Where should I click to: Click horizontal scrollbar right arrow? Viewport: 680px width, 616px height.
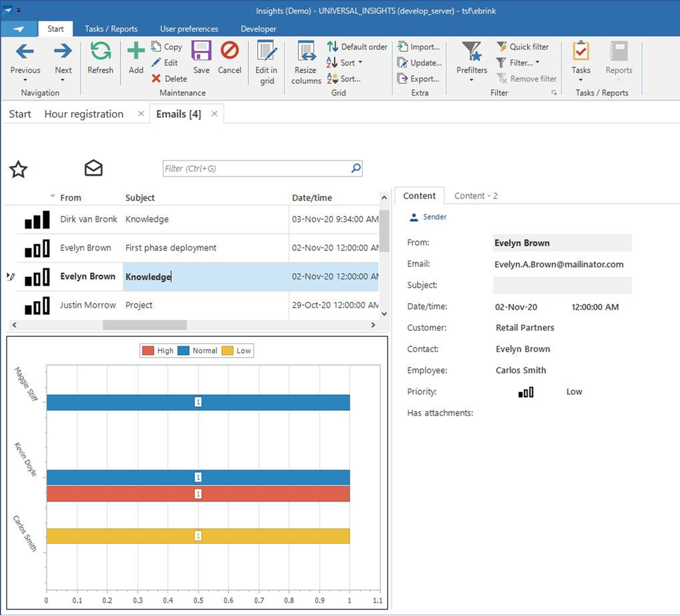click(373, 325)
